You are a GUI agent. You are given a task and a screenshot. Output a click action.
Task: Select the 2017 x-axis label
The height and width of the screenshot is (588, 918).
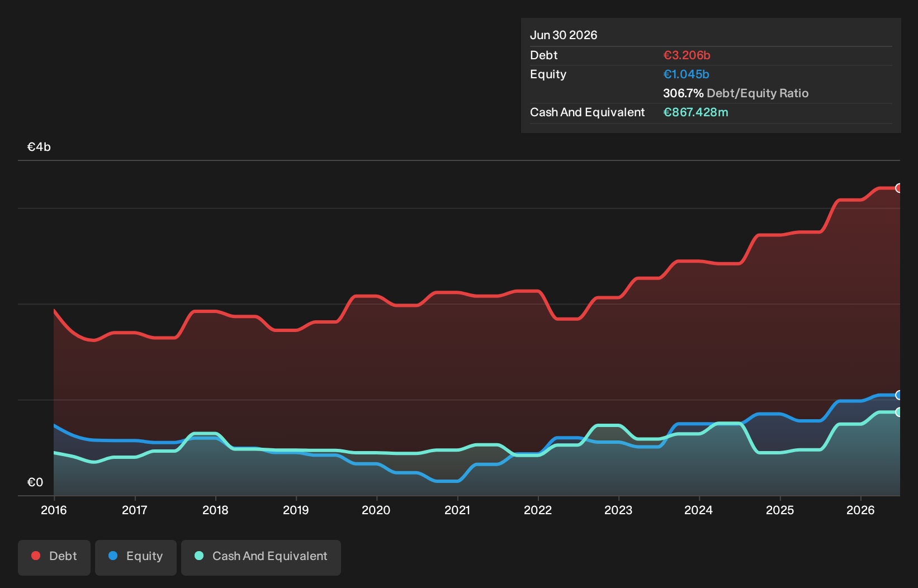[x=135, y=510]
